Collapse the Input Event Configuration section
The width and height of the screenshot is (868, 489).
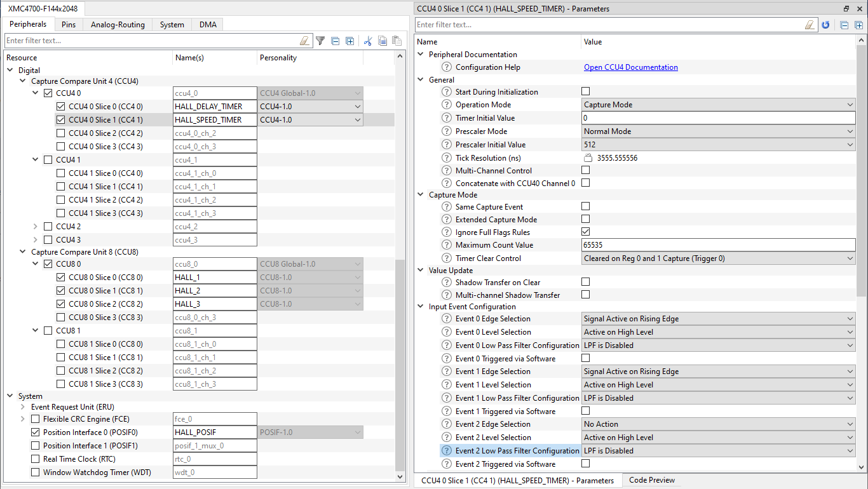(420, 307)
